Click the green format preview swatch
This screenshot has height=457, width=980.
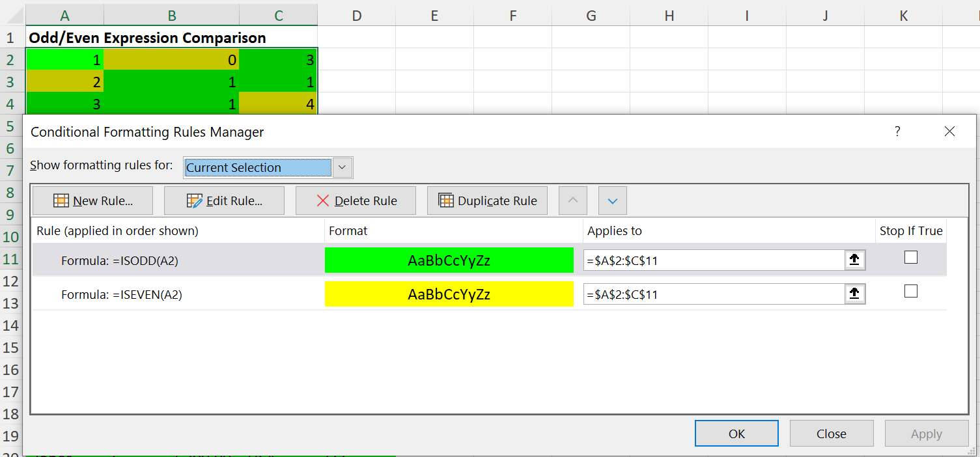click(449, 260)
